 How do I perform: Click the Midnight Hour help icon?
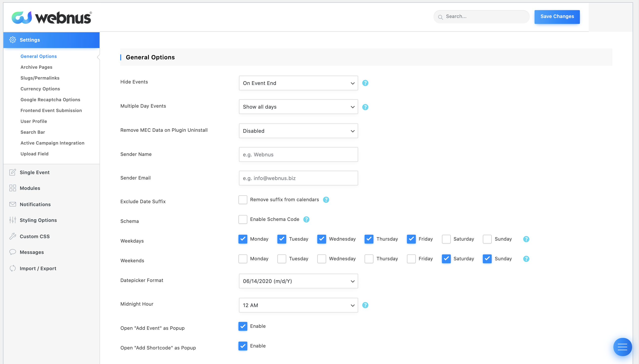tap(365, 305)
